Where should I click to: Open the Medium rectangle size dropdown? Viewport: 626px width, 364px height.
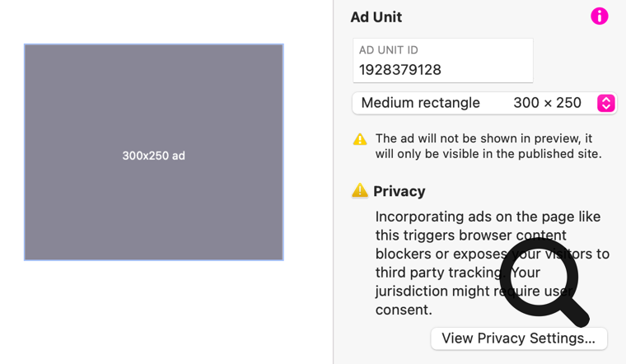coord(420,103)
